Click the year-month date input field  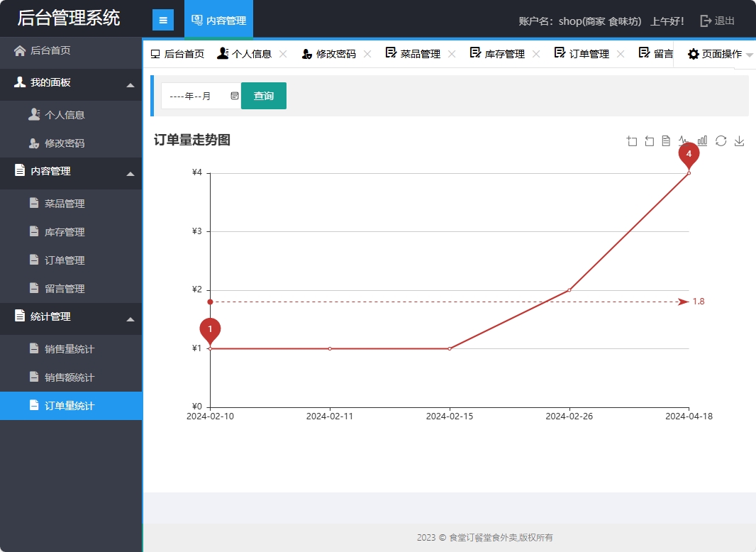tap(195, 96)
